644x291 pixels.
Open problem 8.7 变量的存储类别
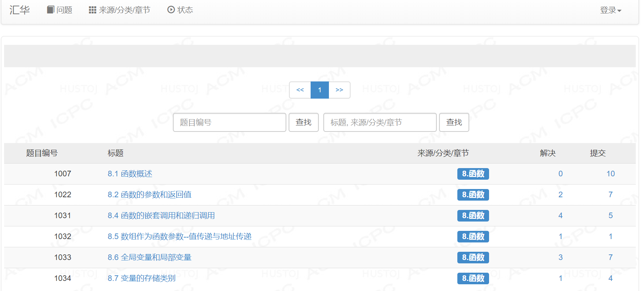pos(141,278)
